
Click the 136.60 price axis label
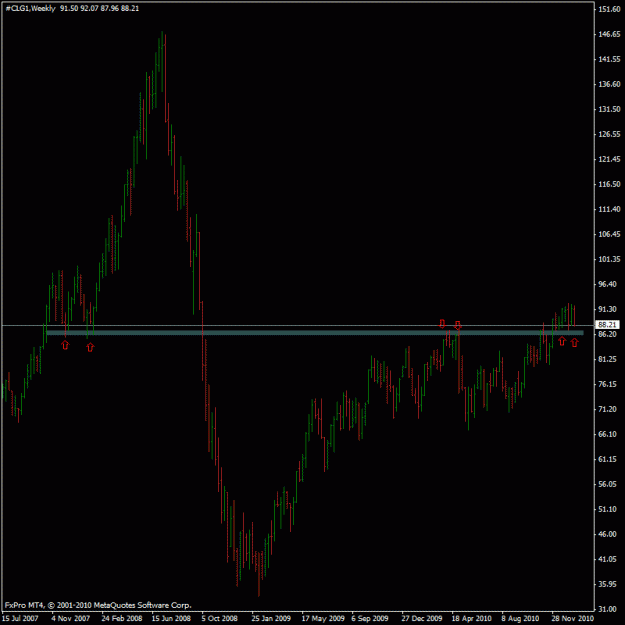click(x=609, y=84)
